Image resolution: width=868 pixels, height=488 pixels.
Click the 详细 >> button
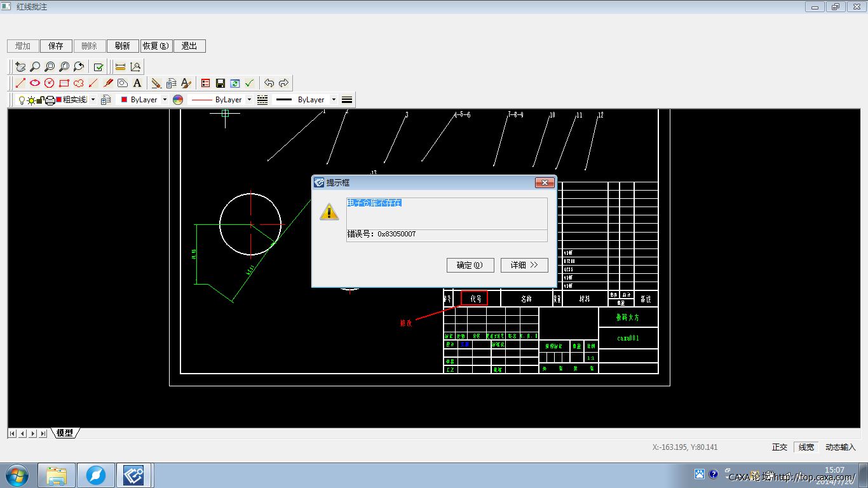524,265
